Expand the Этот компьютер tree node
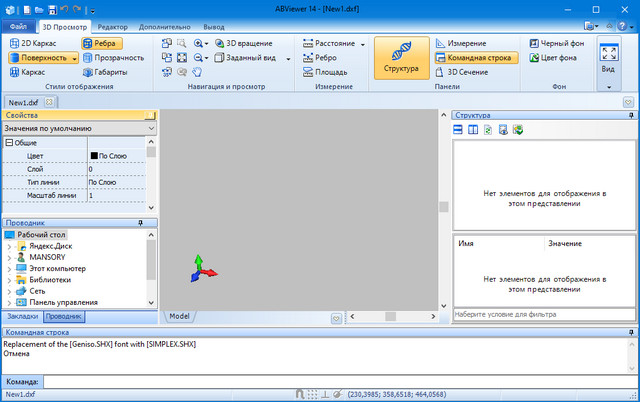 pyautogui.click(x=9, y=269)
